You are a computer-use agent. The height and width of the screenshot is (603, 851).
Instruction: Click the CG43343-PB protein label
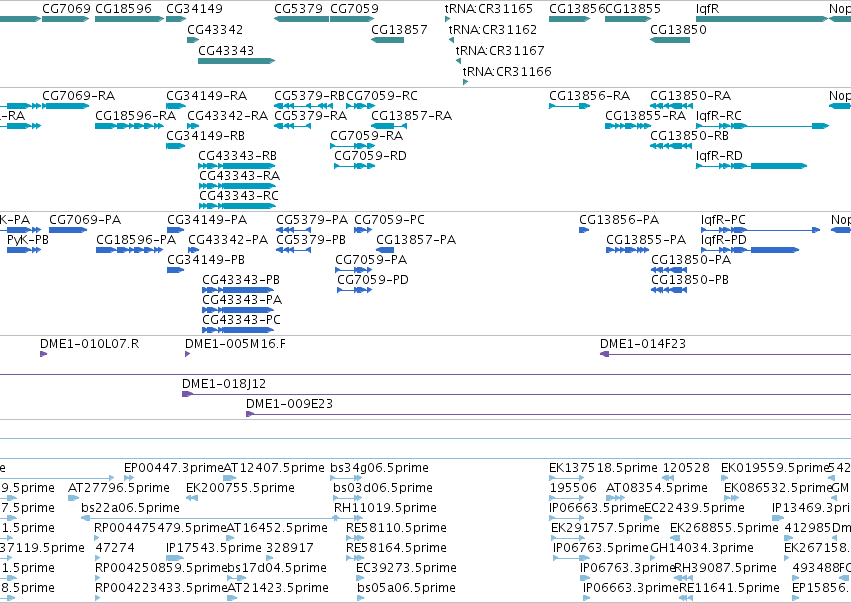click(242, 280)
